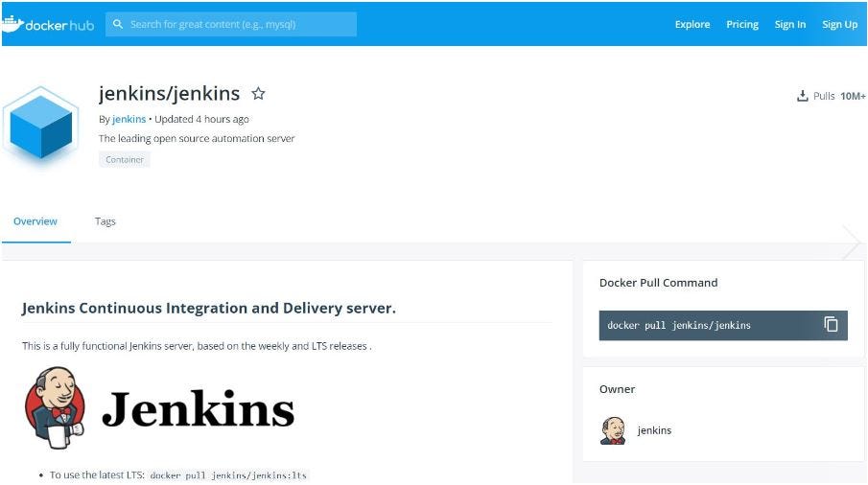Click the Updated 4 hours ago text
The width and height of the screenshot is (868, 485).
click(x=202, y=119)
